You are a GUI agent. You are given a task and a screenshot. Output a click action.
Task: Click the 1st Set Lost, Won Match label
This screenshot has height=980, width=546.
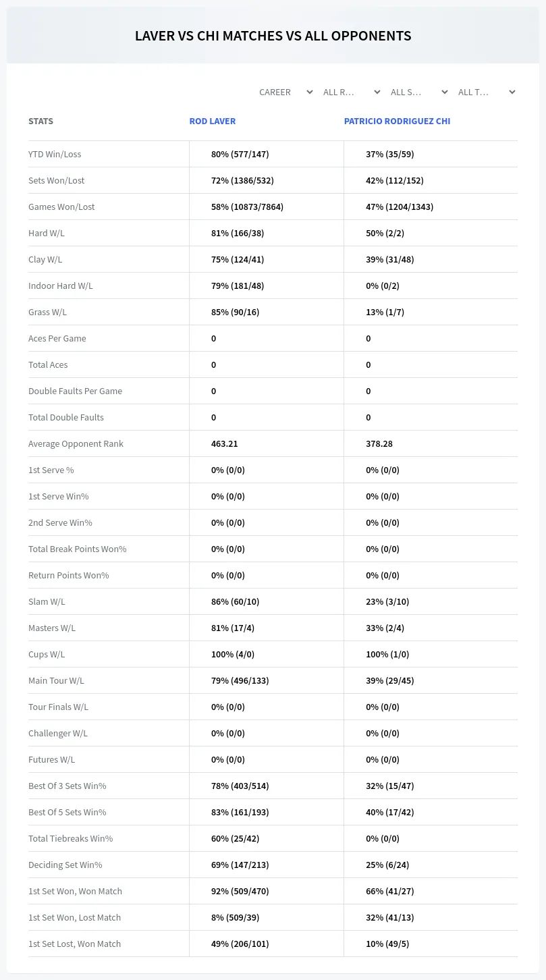tap(74, 944)
